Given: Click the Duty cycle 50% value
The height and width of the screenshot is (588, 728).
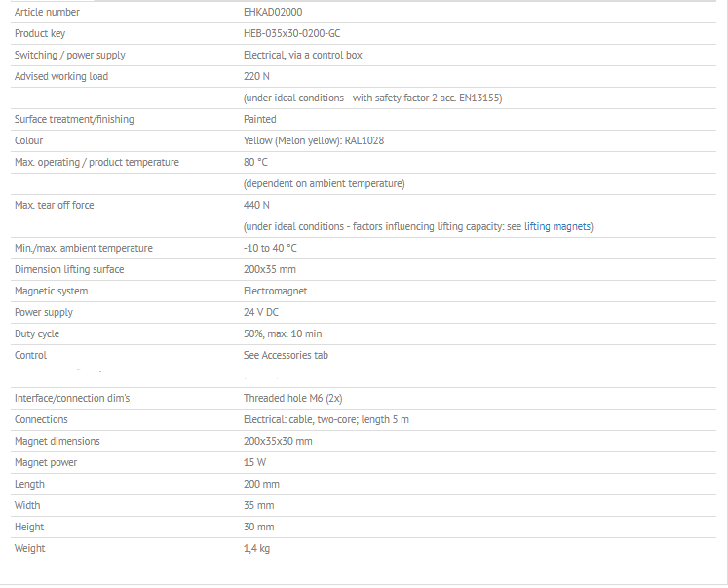Looking at the screenshot, I should tap(283, 333).
